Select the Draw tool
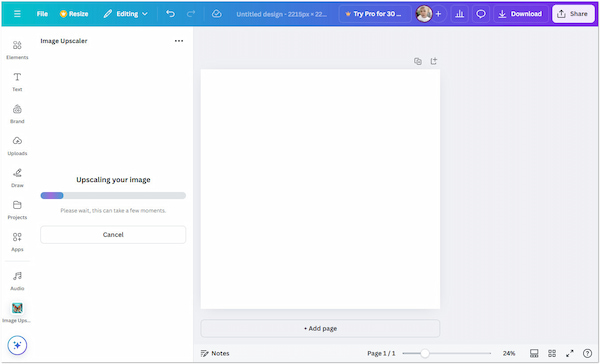This screenshot has height=364, width=600. [17, 178]
